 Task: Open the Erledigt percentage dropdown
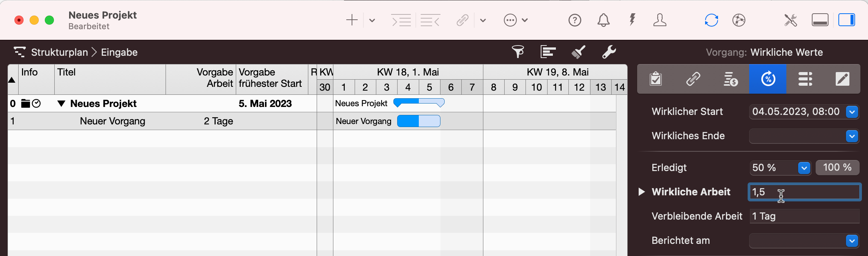coord(804,168)
